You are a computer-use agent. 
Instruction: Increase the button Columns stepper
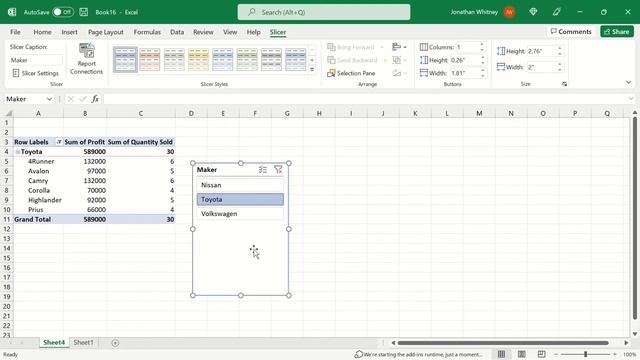(482, 44)
